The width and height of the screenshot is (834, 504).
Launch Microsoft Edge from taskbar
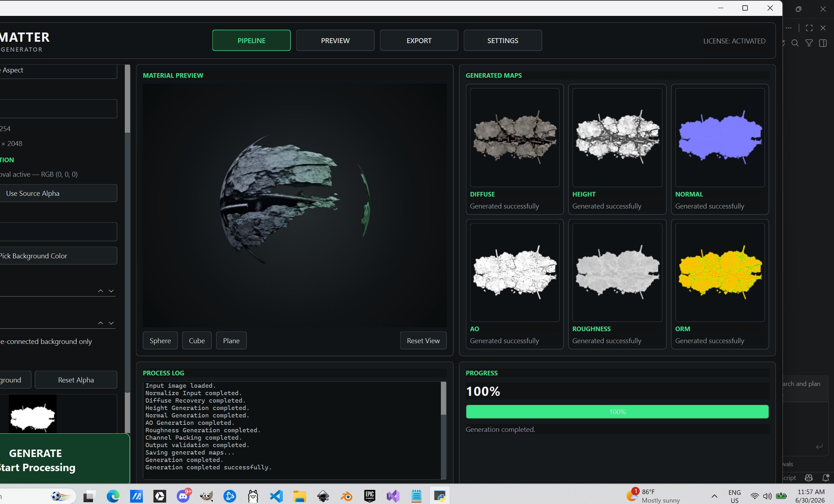click(x=113, y=496)
